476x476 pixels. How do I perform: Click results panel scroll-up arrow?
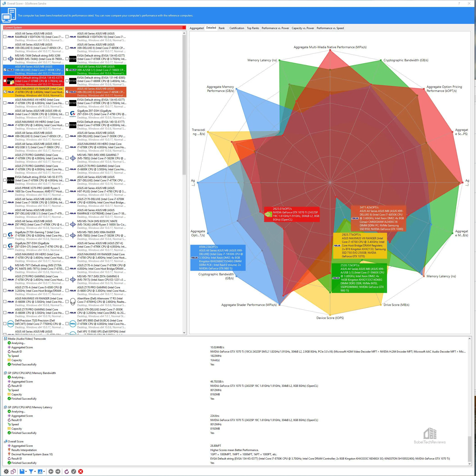[470, 339]
